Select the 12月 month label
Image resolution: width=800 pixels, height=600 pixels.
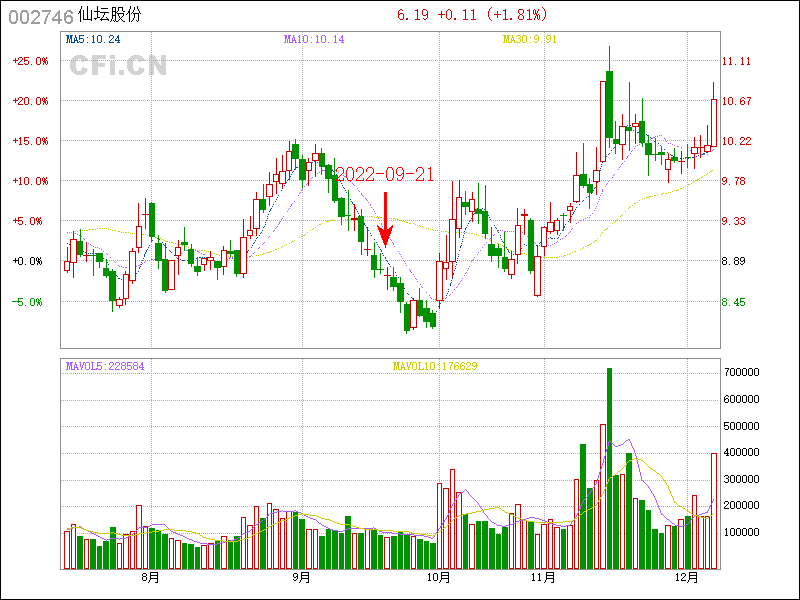tap(686, 578)
